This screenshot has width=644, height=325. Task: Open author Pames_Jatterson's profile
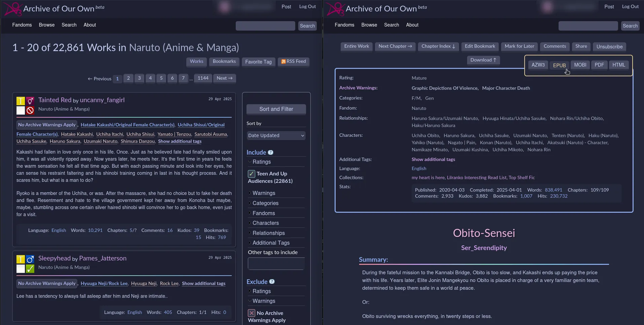(x=103, y=258)
